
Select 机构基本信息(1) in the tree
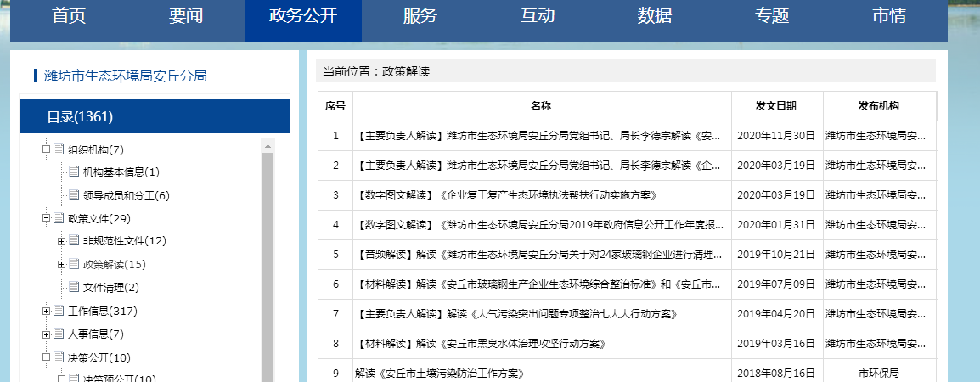(121, 172)
